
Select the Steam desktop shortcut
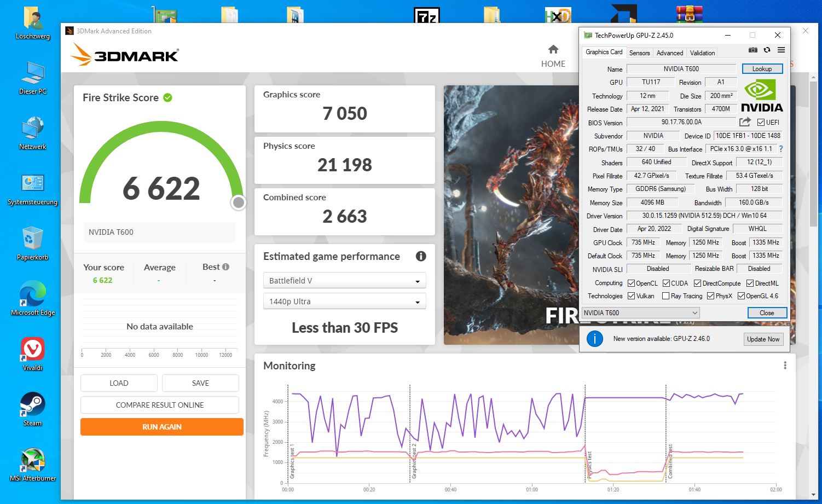point(33,410)
